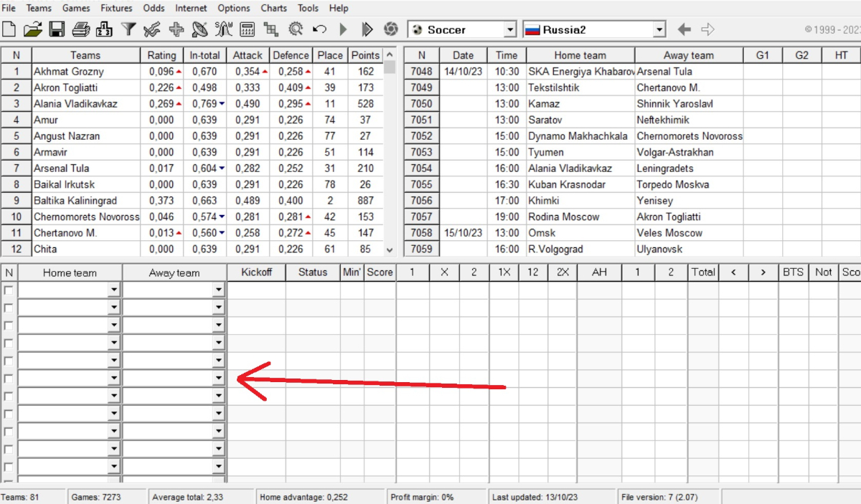Tick the second row checkbox in bottom grid
Image resolution: width=861 pixels, height=504 pixels.
pyautogui.click(x=9, y=308)
